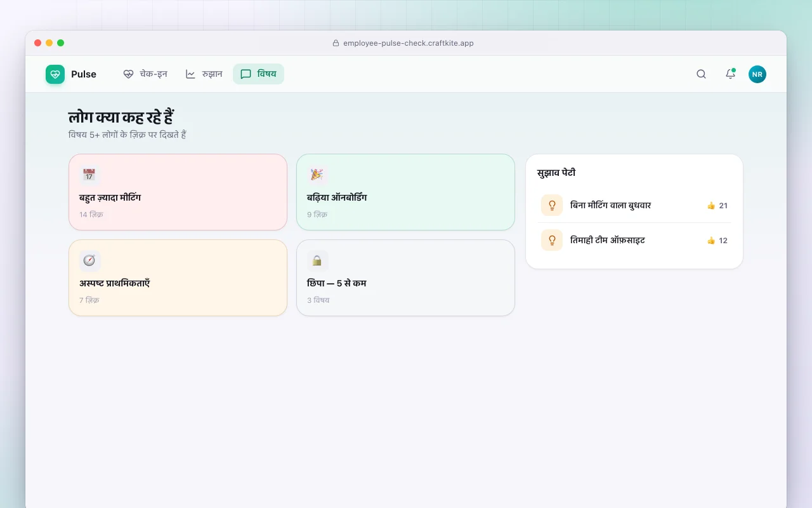Click the लोग क्या कह रहे हैं heading
Image resolution: width=812 pixels, height=508 pixels.
[121, 117]
